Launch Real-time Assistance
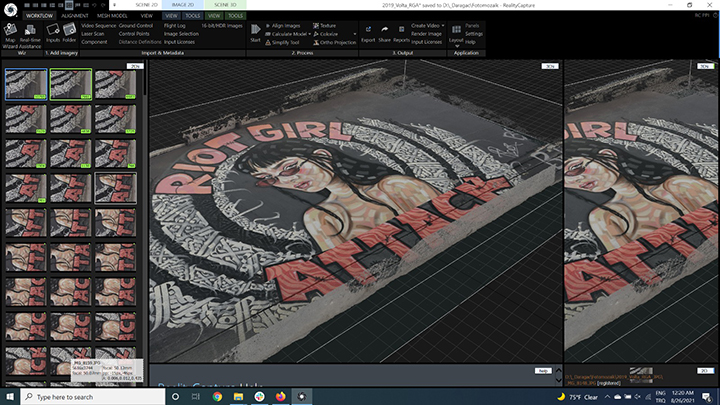The image size is (720, 405). coord(30,36)
